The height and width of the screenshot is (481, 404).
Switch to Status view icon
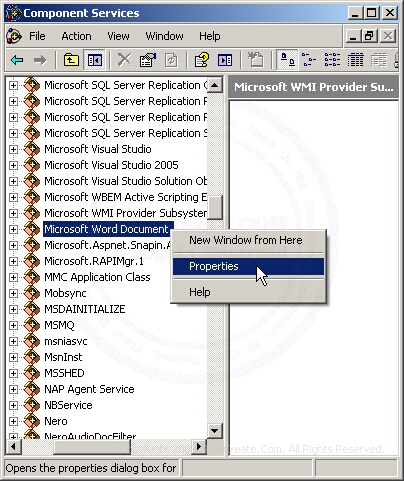tap(379, 60)
